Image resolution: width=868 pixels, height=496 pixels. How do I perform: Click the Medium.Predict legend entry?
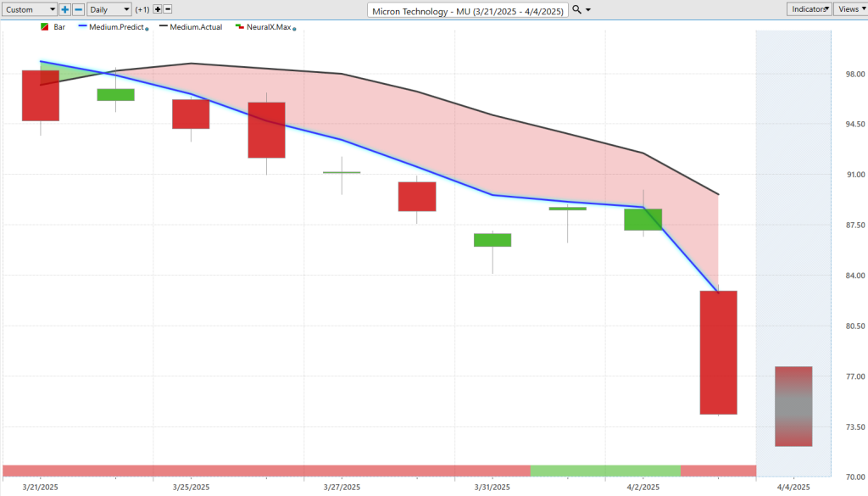[114, 26]
